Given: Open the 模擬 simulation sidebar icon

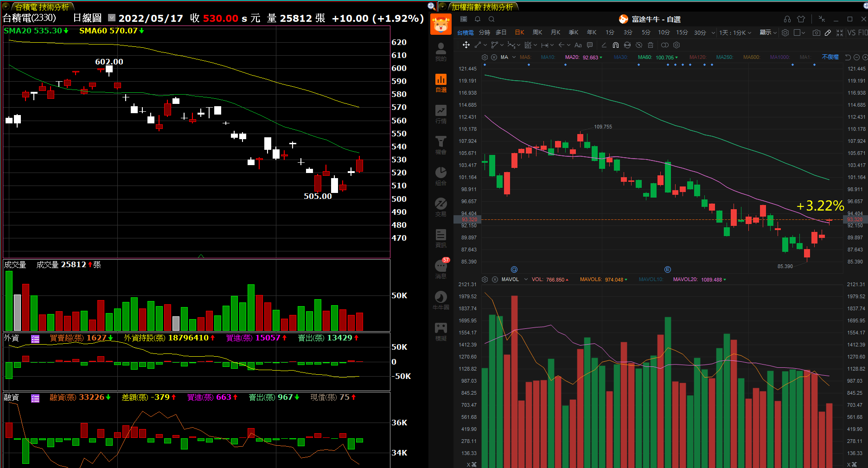Looking at the screenshot, I should point(441,331).
